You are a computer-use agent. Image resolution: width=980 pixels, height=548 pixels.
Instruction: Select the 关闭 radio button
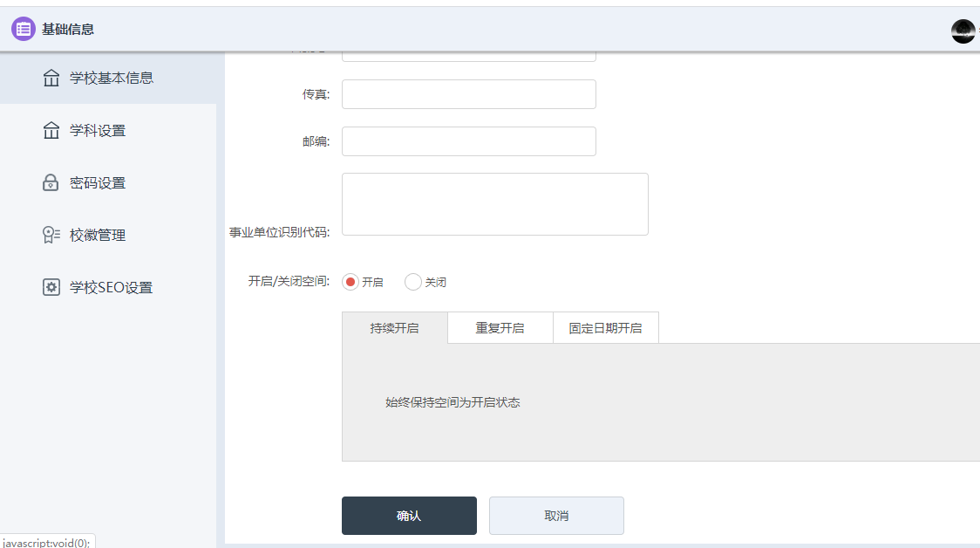coord(413,282)
